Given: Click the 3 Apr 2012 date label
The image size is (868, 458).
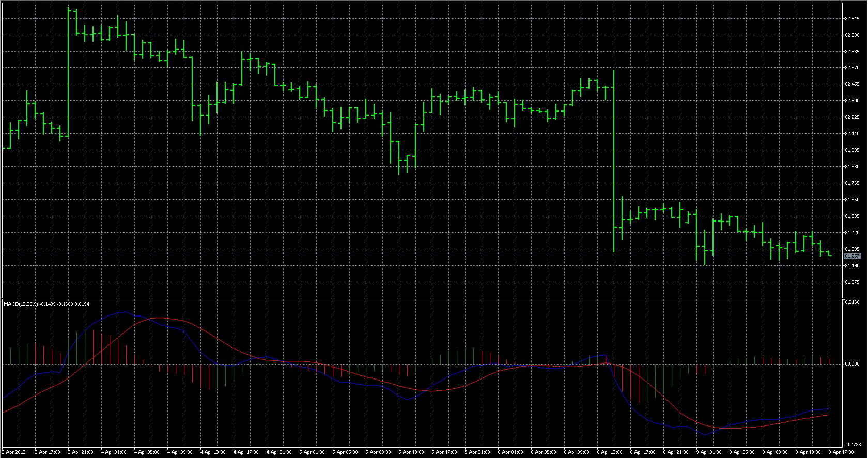Looking at the screenshot, I should point(14,452).
